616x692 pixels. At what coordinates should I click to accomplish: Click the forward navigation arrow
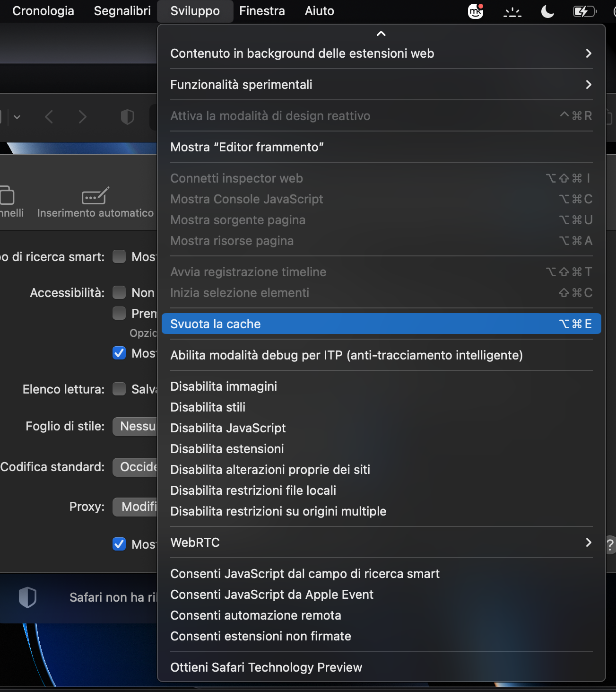[x=83, y=116]
